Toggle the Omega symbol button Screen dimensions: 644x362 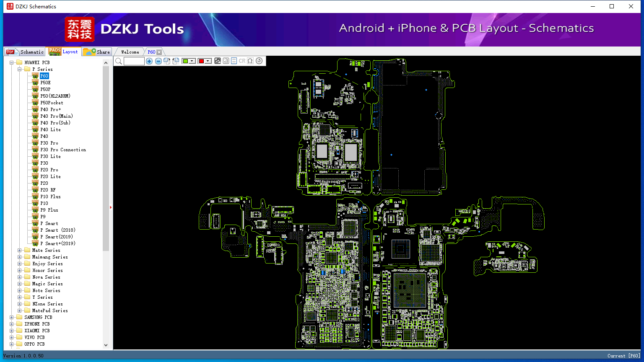click(250, 61)
